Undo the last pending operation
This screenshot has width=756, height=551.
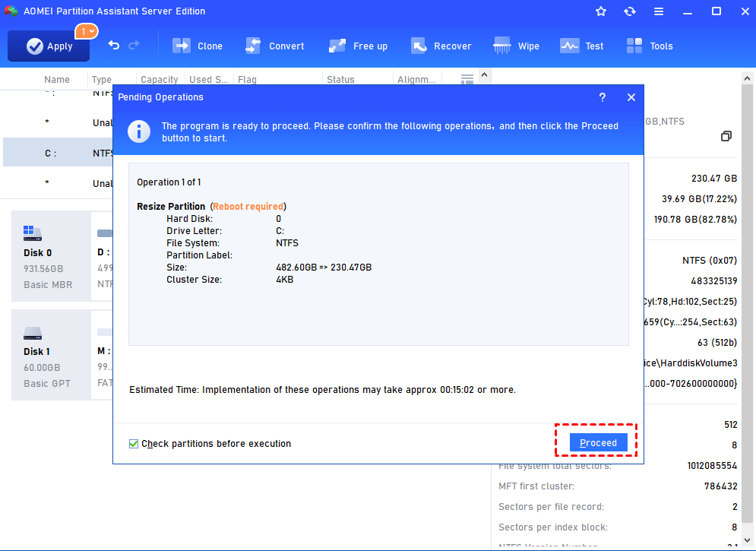(x=114, y=46)
